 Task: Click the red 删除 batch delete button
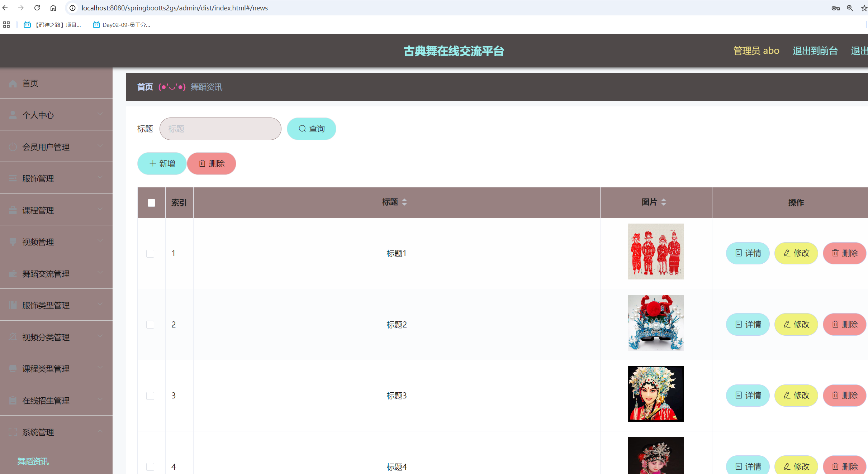[x=212, y=163]
